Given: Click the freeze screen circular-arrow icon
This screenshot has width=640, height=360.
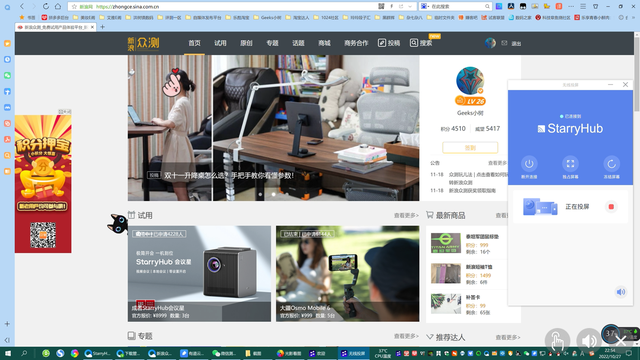Looking at the screenshot, I should (611, 164).
